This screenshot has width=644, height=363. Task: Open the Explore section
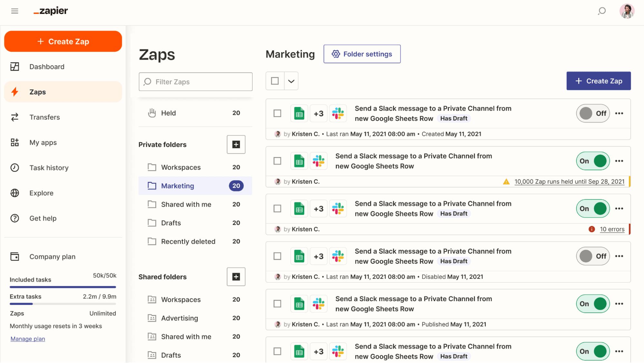click(41, 193)
